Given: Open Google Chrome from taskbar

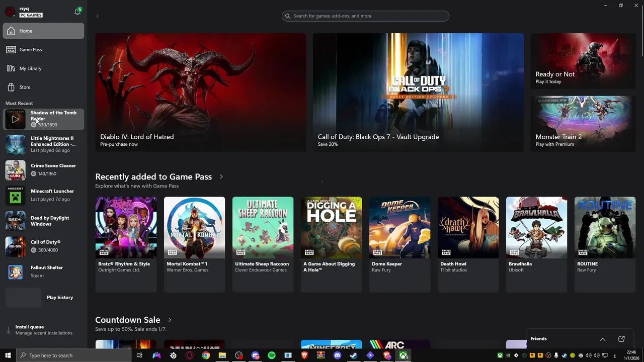Looking at the screenshot, I should tap(206, 355).
